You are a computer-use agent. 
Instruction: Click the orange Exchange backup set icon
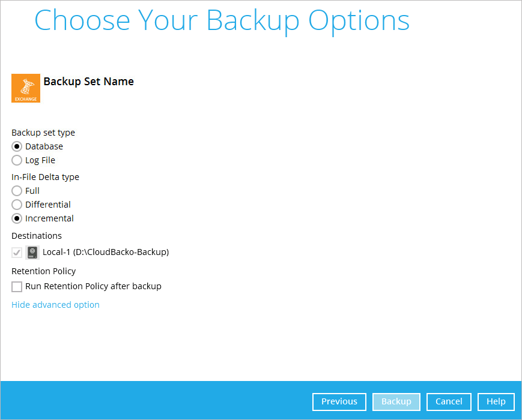click(26, 88)
